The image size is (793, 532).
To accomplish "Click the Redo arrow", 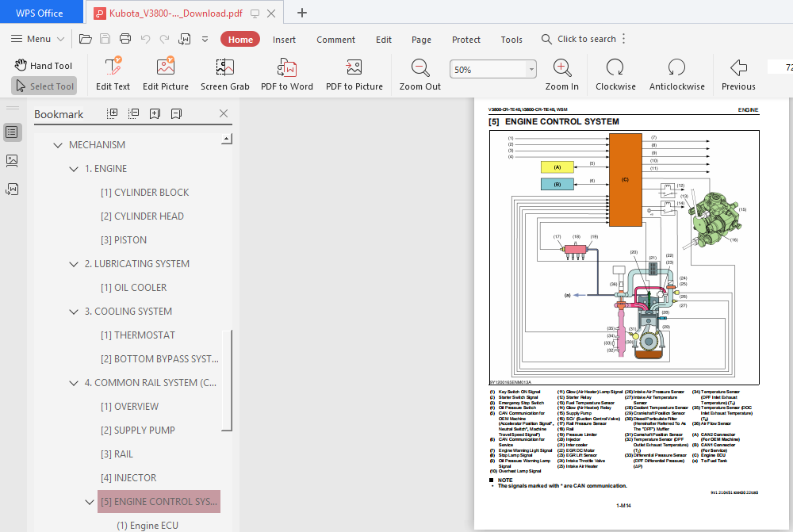I will 164,39.
